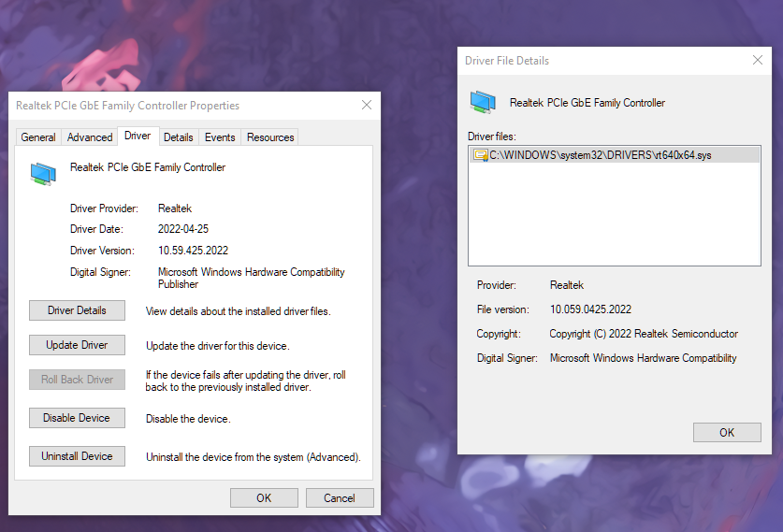Click the grayed Roll Back Driver button
This screenshot has width=783, height=532.
77,380
